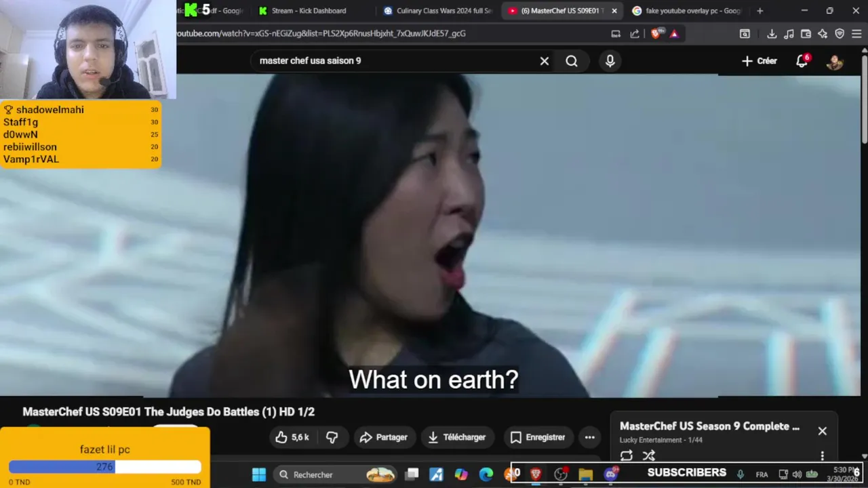Open OBS Studio taskbar icon

tap(561, 474)
